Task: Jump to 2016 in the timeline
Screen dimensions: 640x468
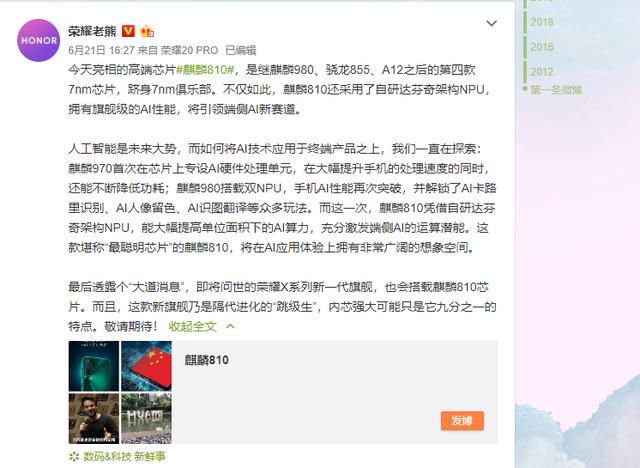Action: tap(542, 47)
